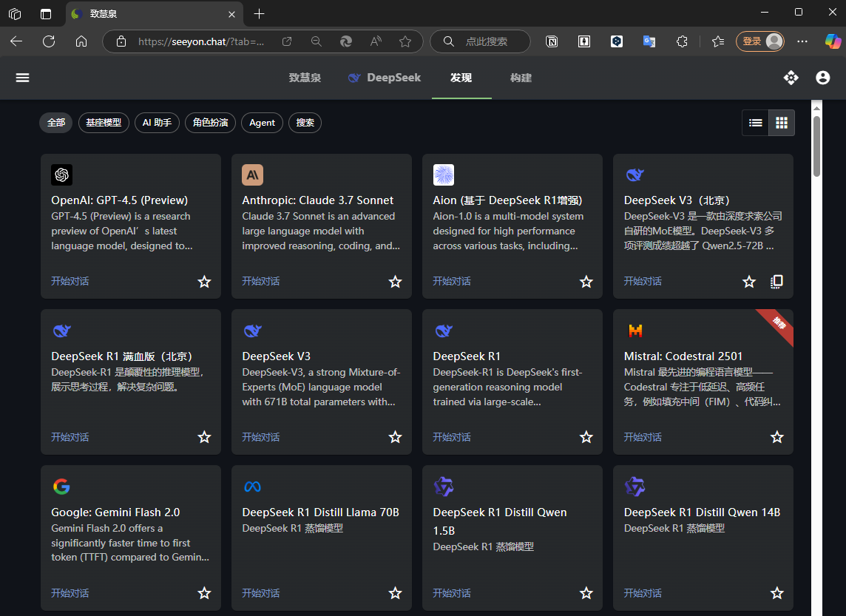Open the user account icon in the header

pyautogui.click(x=822, y=78)
